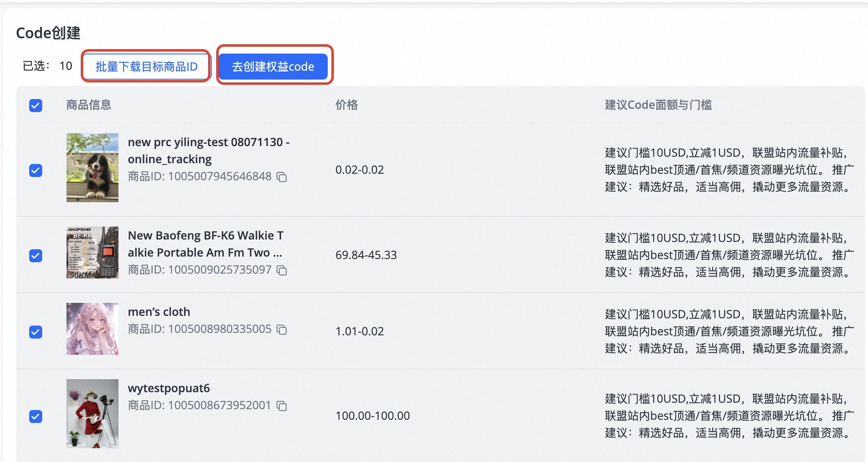Screen dimensions: 868x462
Task: Uncheck the Baofeng BF-K6 Walkie Talkie row
Action: [36, 256]
